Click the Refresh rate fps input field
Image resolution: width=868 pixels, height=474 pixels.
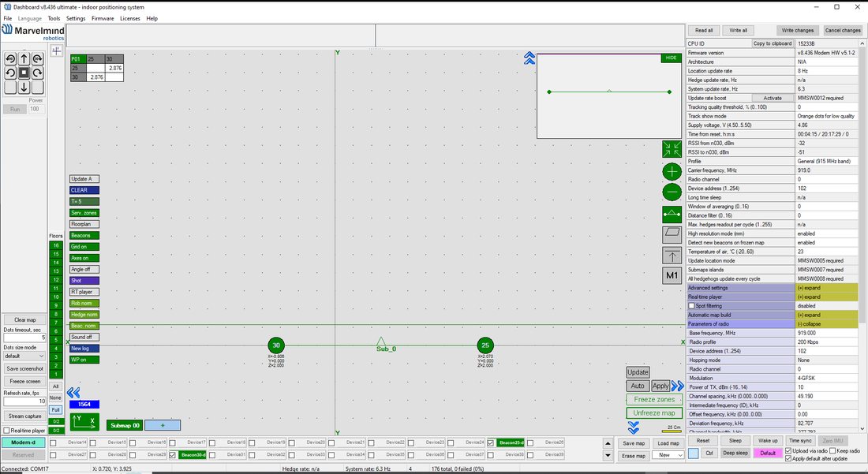coord(24,401)
